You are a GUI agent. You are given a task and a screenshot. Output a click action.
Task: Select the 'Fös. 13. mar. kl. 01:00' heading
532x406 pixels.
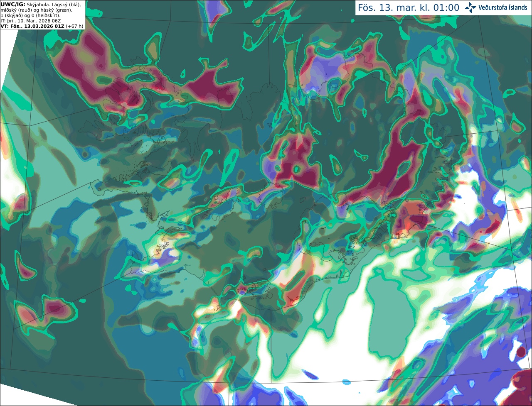point(409,8)
